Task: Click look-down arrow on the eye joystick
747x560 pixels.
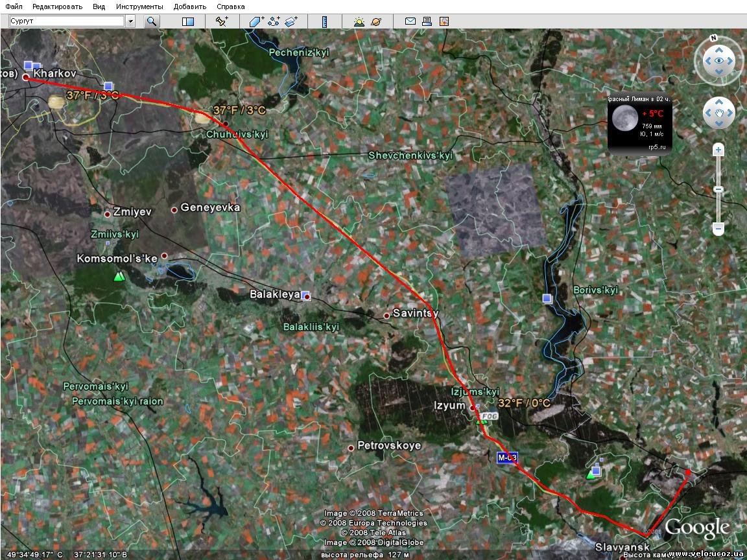Action: click(718, 72)
